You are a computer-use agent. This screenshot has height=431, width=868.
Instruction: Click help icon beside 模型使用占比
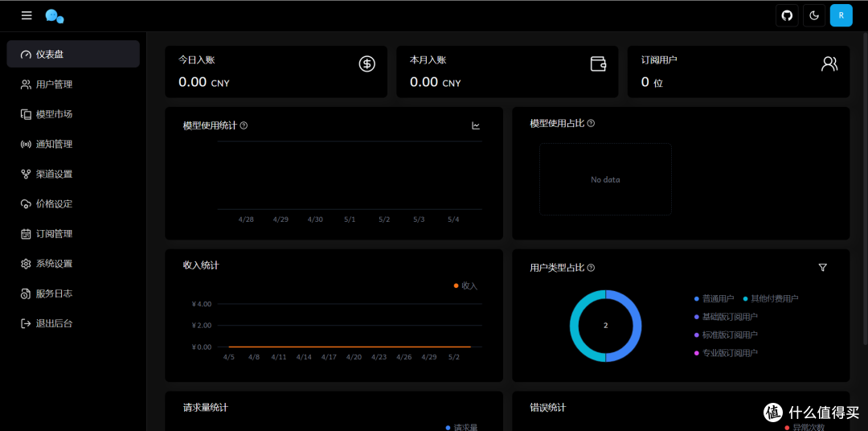pos(591,124)
